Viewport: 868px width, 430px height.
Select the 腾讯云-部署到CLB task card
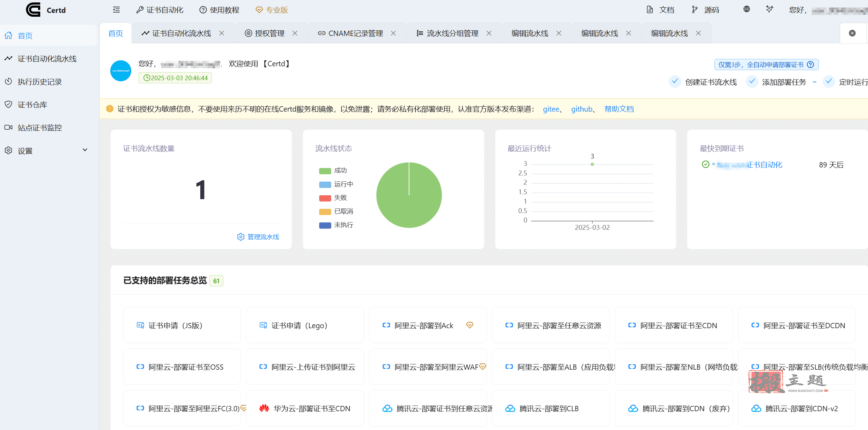point(551,408)
